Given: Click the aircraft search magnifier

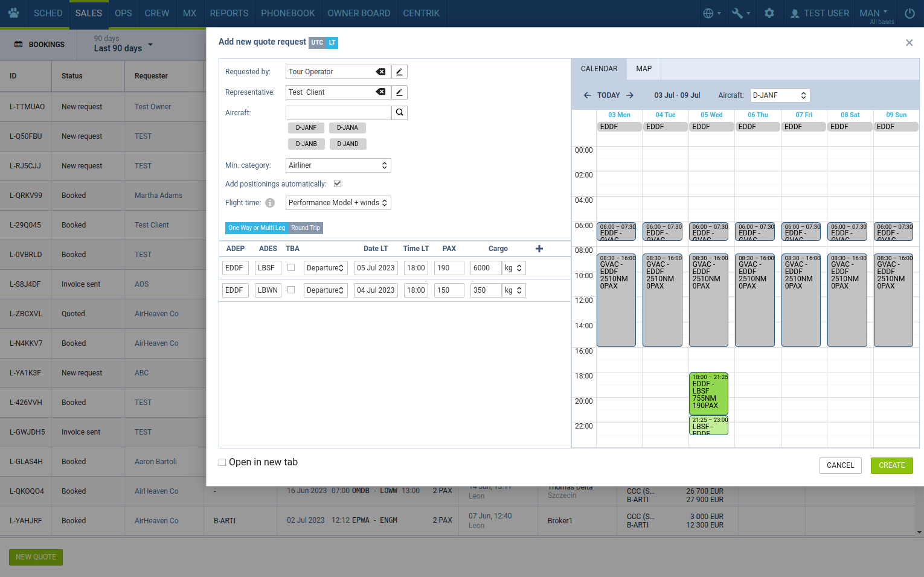Looking at the screenshot, I should click(x=399, y=113).
